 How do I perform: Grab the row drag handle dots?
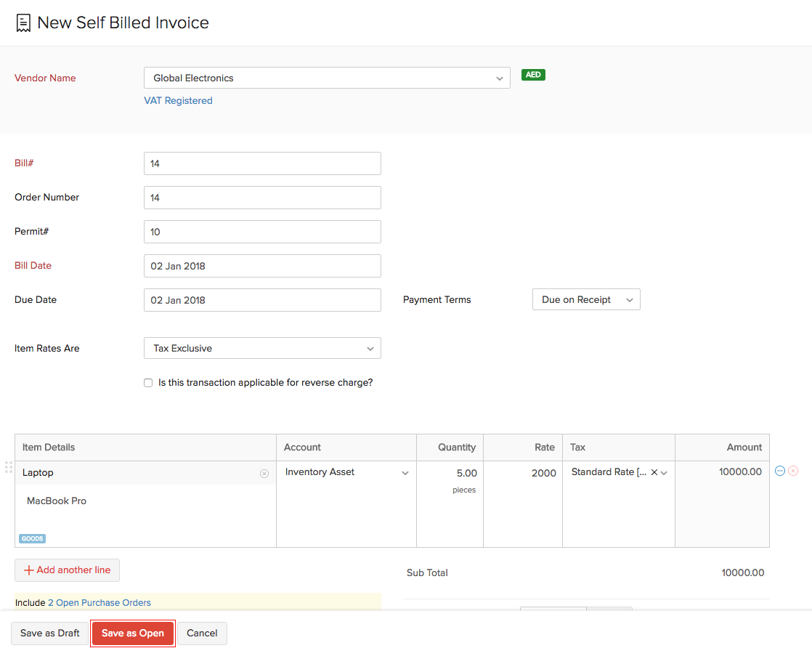point(9,468)
